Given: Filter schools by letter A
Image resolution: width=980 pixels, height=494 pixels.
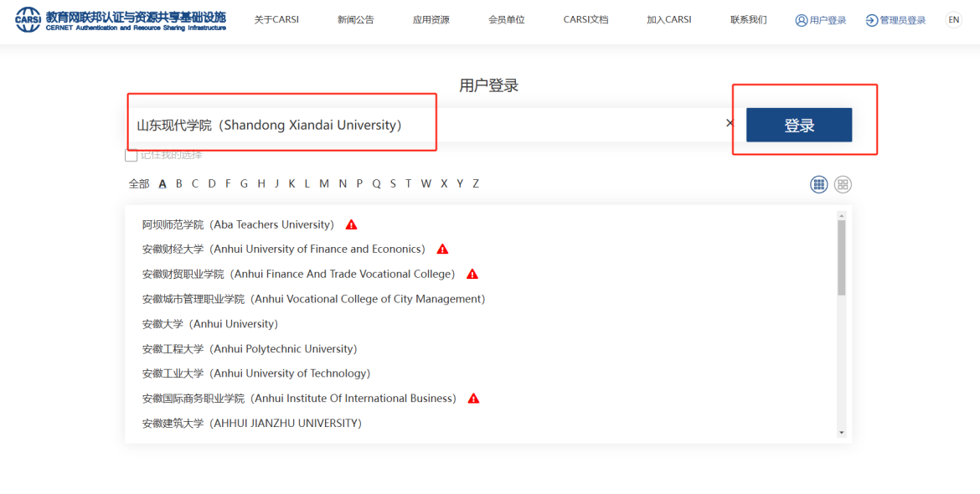Looking at the screenshot, I should [162, 183].
